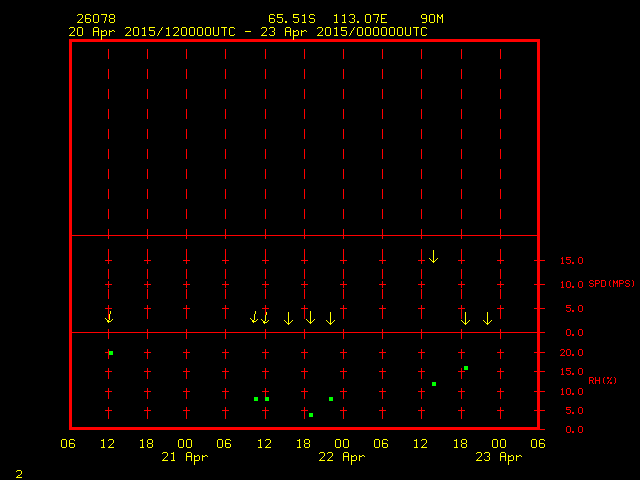640x480 pixels.
Task: Click the 23 Apr date label
Action: pos(498,457)
